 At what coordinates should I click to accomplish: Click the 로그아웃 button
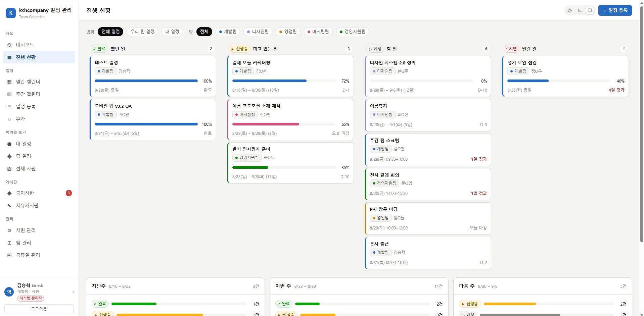39,309
